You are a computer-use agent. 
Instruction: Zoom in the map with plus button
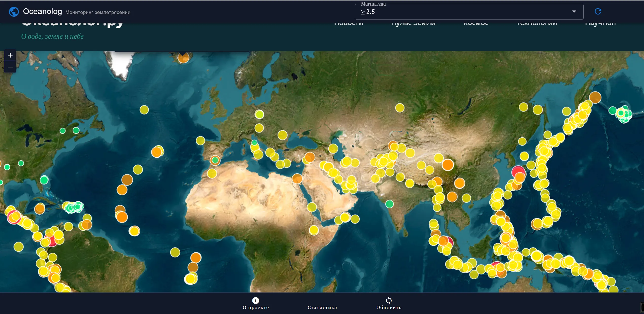click(x=10, y=55)
